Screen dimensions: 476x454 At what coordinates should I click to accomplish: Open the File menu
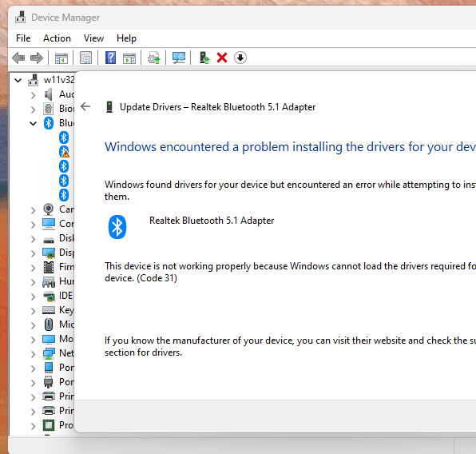click(23, 38)
